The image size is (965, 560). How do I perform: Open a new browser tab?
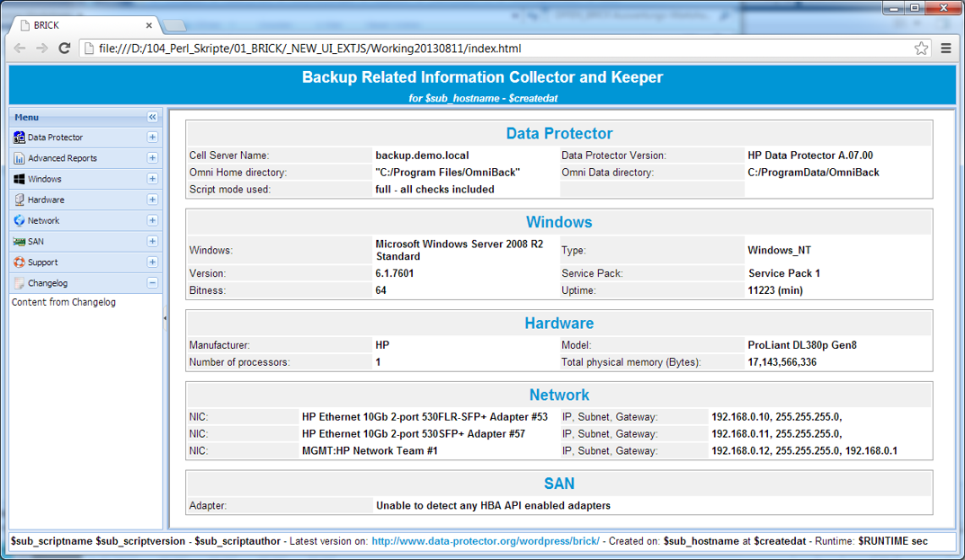(x=174, y=25)
